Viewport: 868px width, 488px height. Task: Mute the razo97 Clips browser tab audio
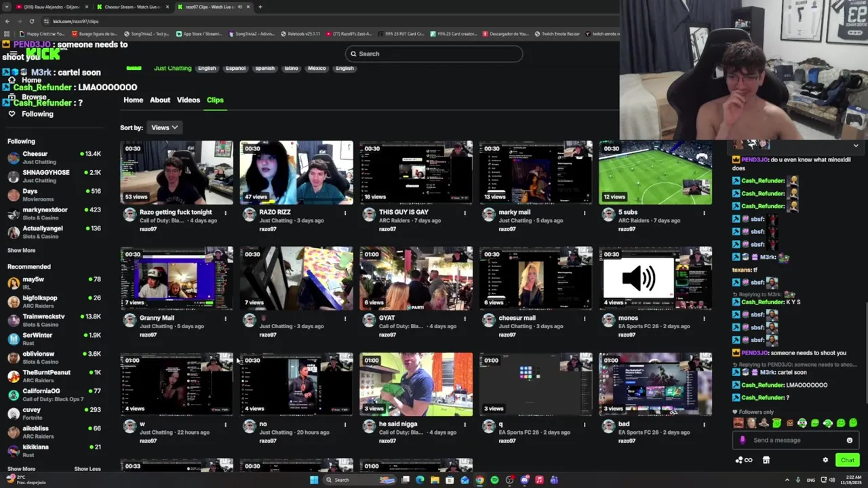(240, 7)
